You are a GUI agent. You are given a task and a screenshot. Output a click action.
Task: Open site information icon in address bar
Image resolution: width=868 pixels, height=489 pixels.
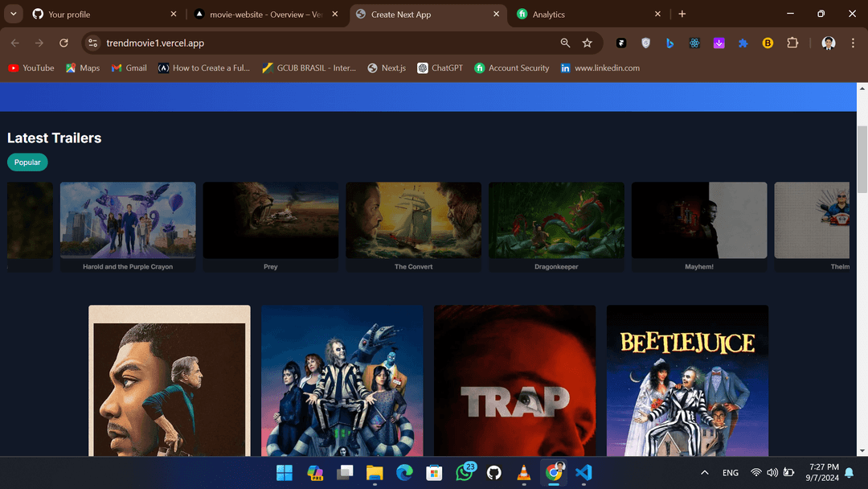click(93, 43)
